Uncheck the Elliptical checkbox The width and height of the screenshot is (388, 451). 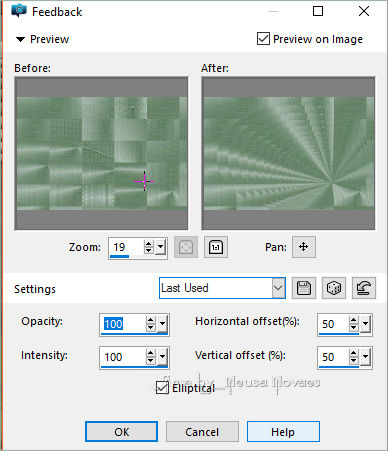162,388
